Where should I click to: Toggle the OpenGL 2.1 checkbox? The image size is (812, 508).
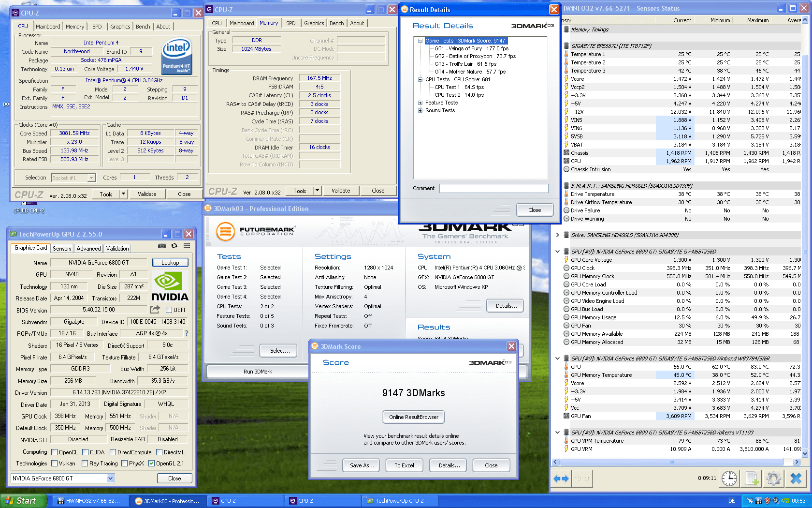pyautogui.click(x=152, y=463)
